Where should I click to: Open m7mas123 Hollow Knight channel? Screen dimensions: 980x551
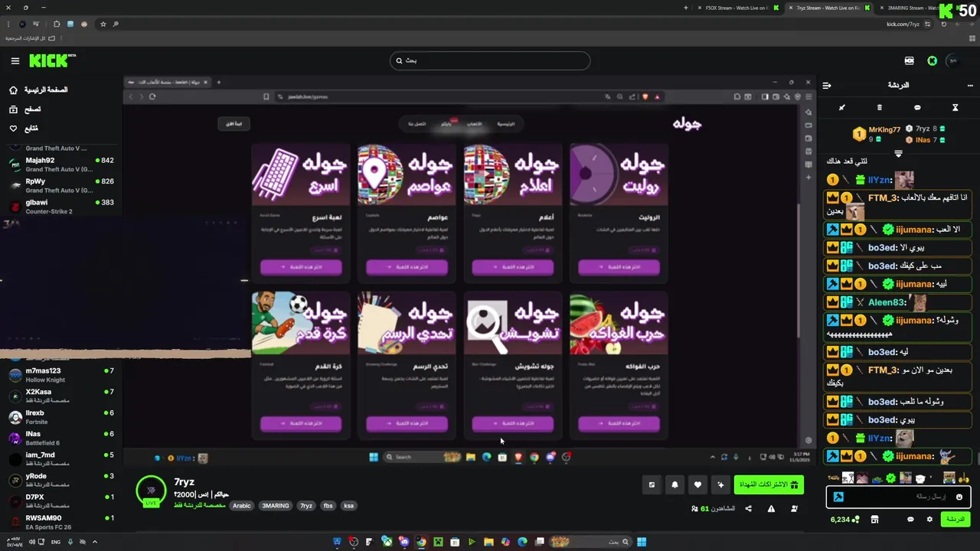[60, 375]
